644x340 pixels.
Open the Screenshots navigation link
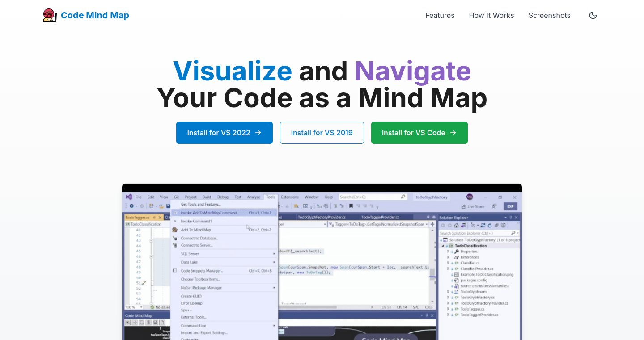click(550, 15)
